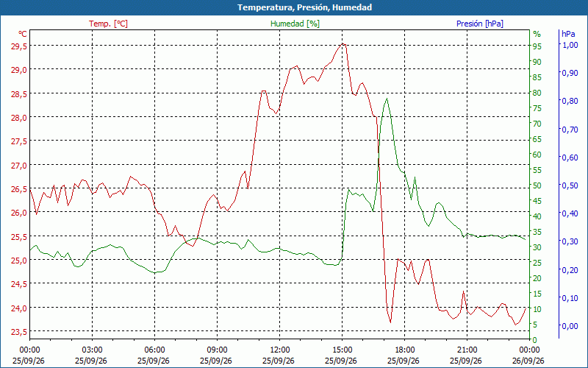This screenshot has height=368, width=588.
Task: Click time axis label '21:00'
Action: [x=467, y=350]
